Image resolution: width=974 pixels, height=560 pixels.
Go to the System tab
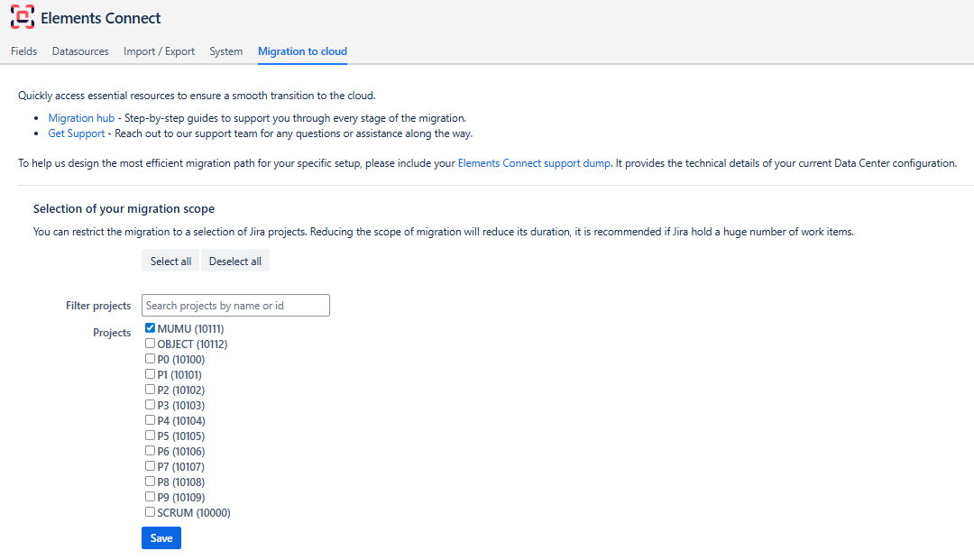(225, 51)
